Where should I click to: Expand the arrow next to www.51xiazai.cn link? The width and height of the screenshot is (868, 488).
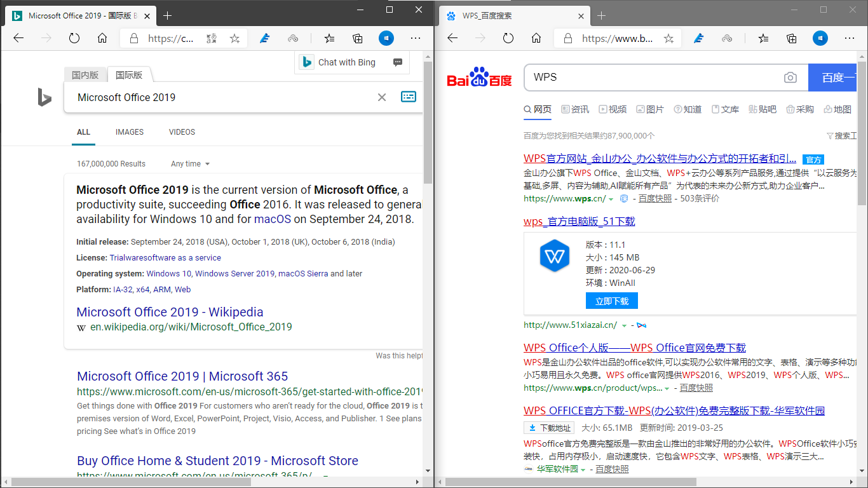(x=625, y=325)
